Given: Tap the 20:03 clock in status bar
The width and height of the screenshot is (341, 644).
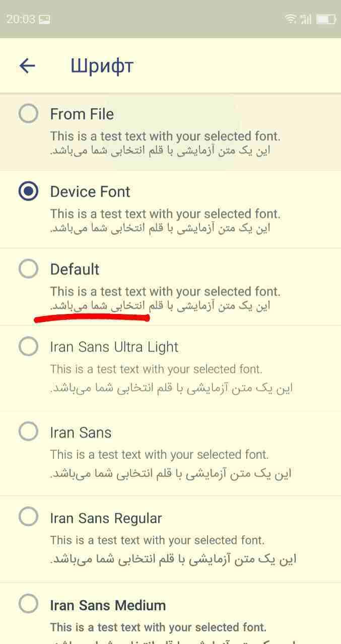Looking at the screenshot, I should pos(21,19).
